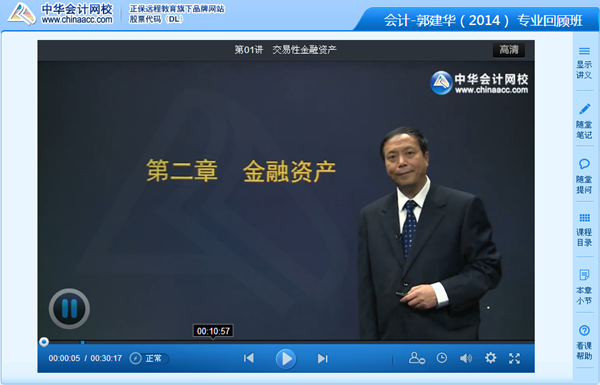Open course catalog 课程目录
600x385 pixels.
point(584,230)
